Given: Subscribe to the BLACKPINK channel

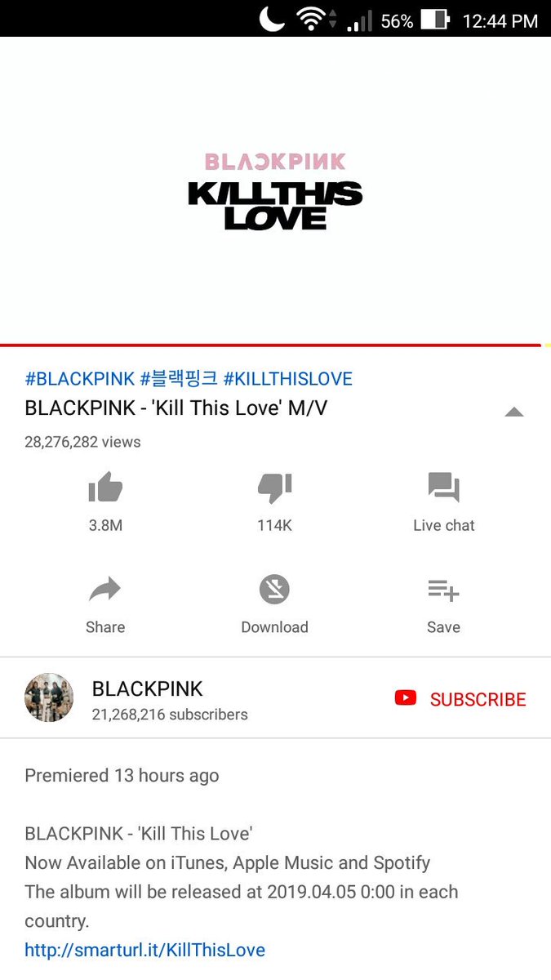Looking at the screenshot, I should pyautogui.click(x=460, y=699).
